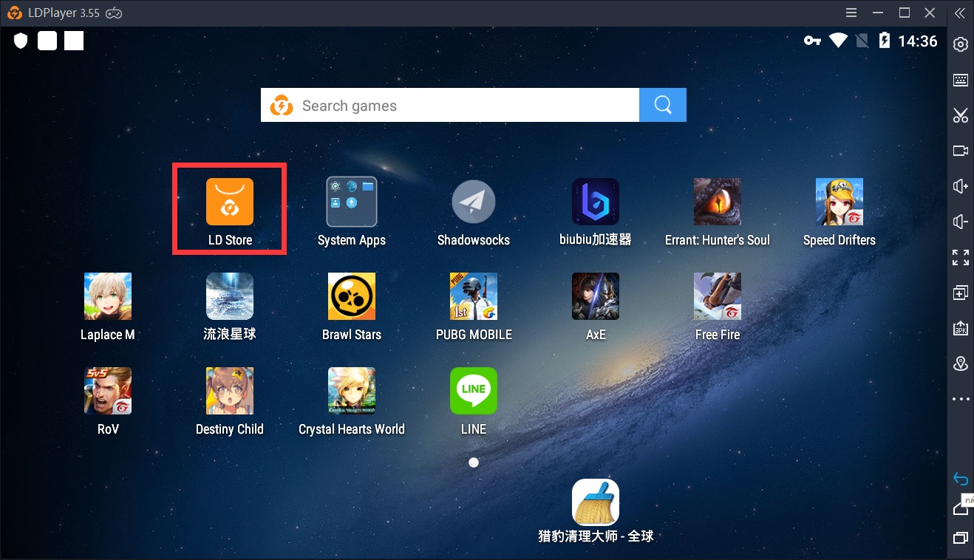
Task: Launch Shadowsocks app
Action: pyautogui.click(x=474, y=202)
